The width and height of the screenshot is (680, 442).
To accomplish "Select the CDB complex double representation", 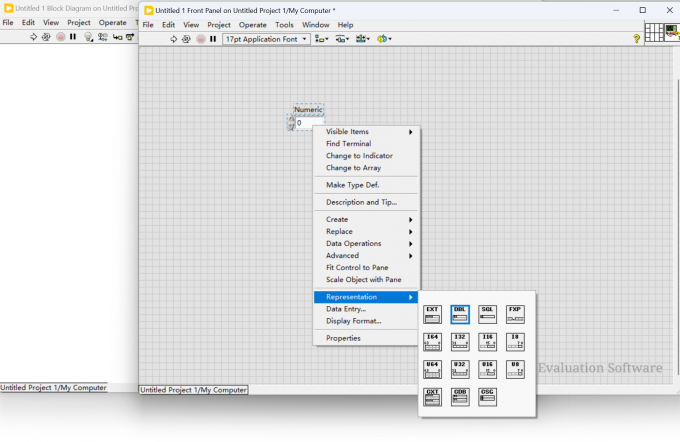I will tap(460, 397).
